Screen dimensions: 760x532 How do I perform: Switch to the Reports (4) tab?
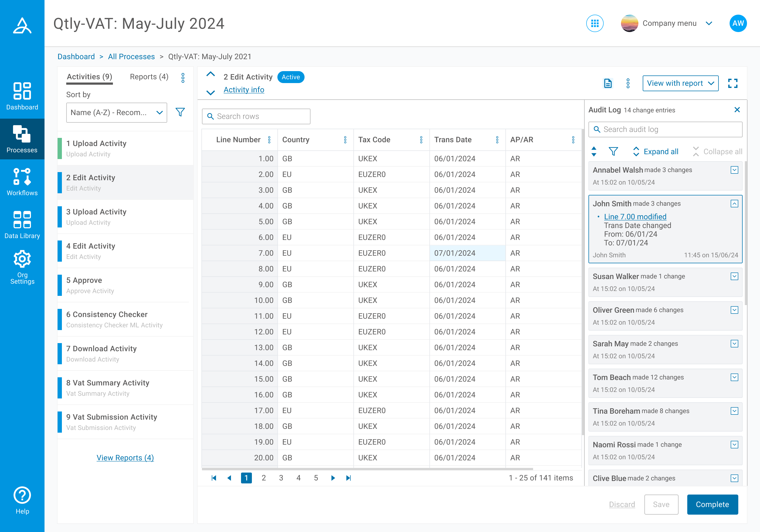[x=149, y=77]
